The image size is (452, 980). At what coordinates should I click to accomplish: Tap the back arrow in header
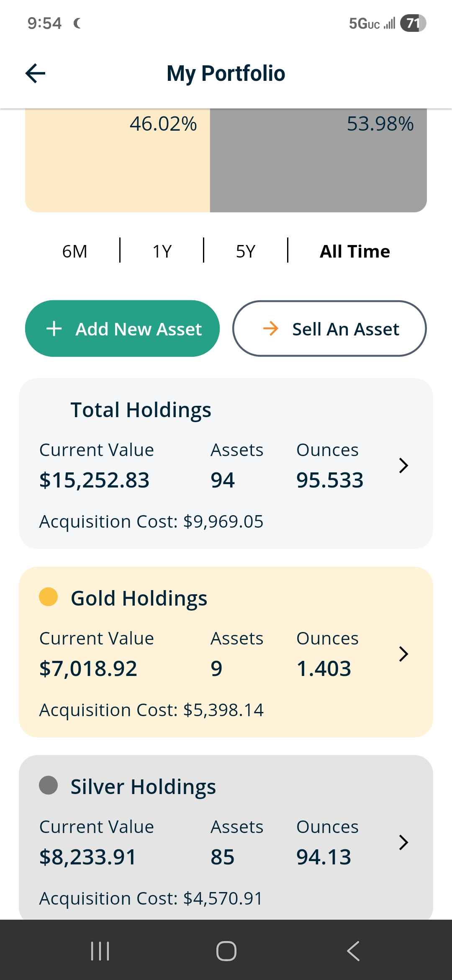[36, 74]
